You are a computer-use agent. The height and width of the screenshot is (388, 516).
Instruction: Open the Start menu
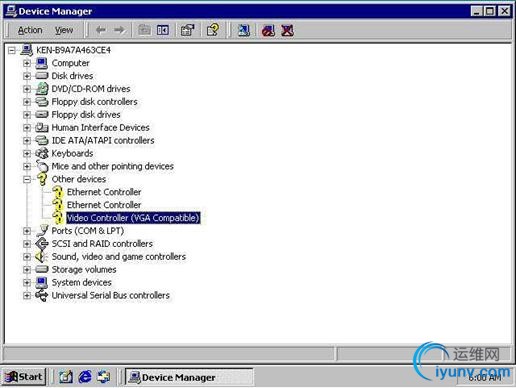pos(24,377)
